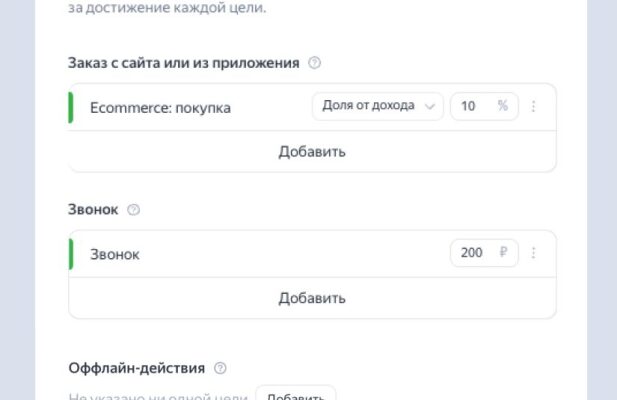
Task: Click green indicator bar of Ecommerce row
Action: click(x=71, y=107)
